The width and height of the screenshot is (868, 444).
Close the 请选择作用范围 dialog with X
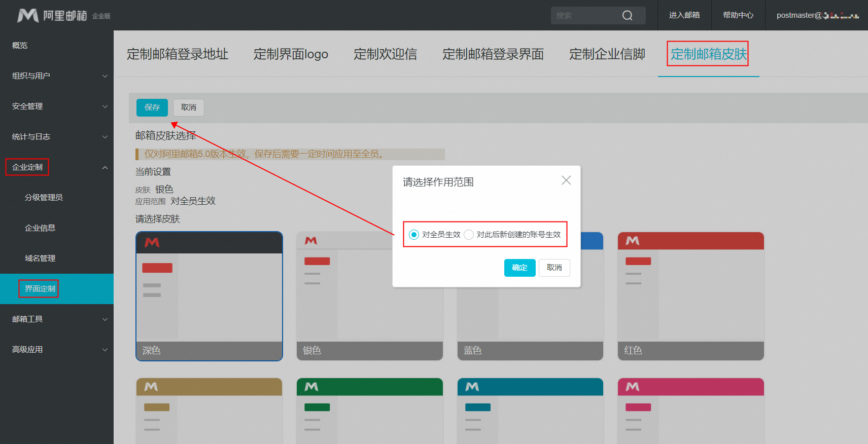click(566, 180)
